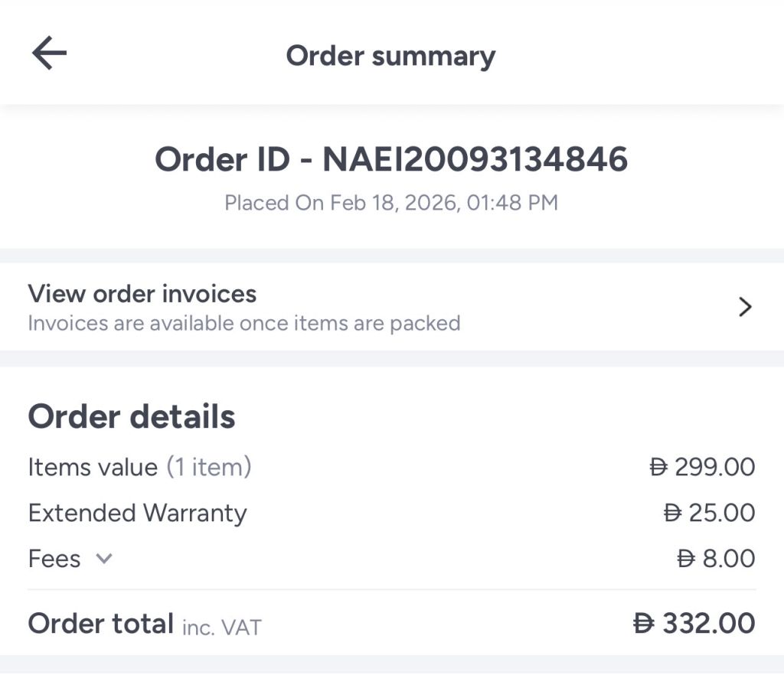Screen dimensions: 784x685
Task: Click the Extended Warranty label
Action: (x=138, y=513)
